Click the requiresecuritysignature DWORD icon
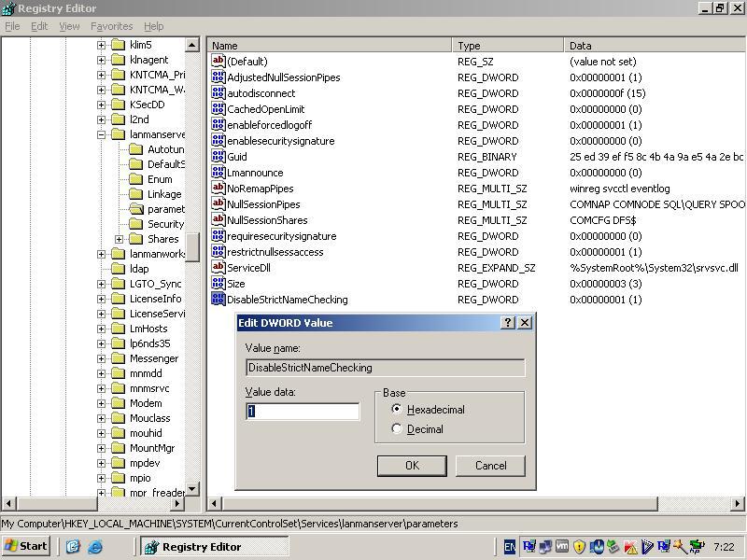The image size is (747, 560). (x=218, y=236)
